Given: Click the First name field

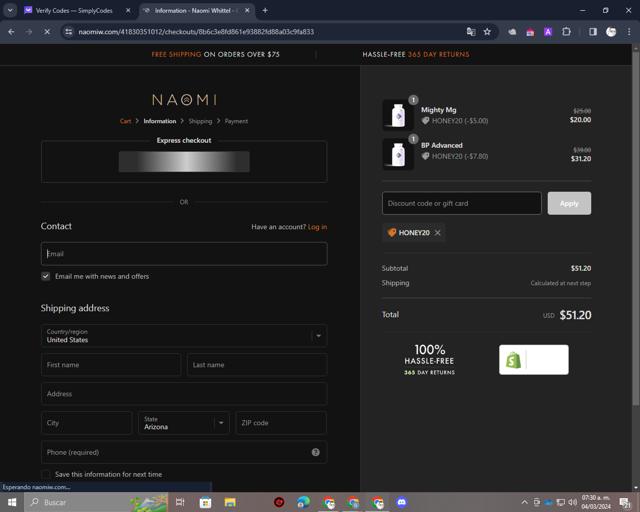Looking at the screenshot, I should 111,365.
